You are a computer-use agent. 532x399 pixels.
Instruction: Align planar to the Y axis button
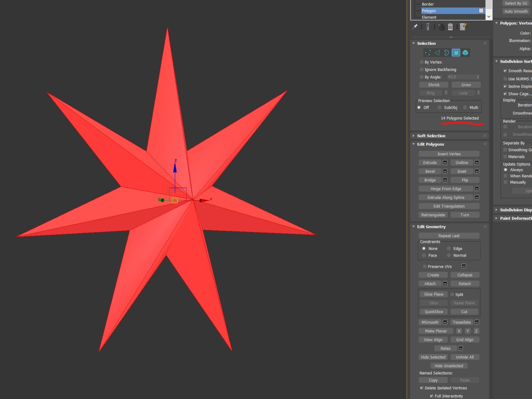click(468, 331)
